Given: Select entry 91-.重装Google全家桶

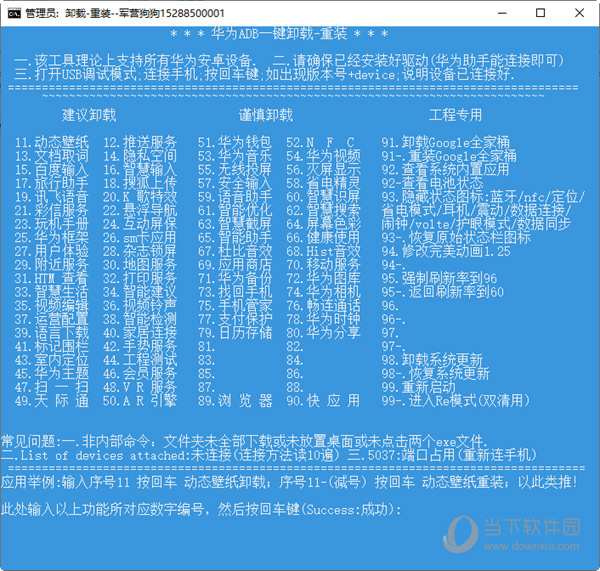Looking at the screenshot, I should (448, 156).
